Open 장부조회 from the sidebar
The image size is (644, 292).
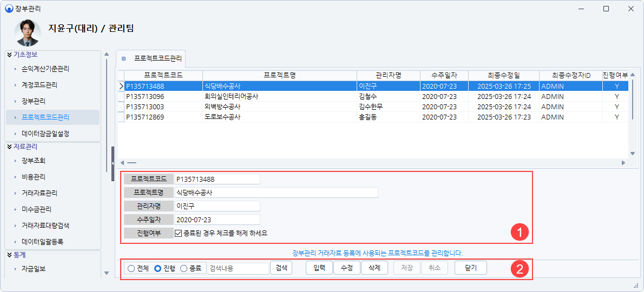point(34,161)
